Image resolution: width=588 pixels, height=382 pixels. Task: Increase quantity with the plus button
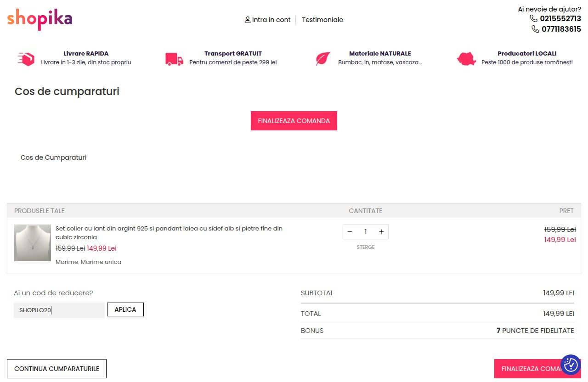[381, 232]
